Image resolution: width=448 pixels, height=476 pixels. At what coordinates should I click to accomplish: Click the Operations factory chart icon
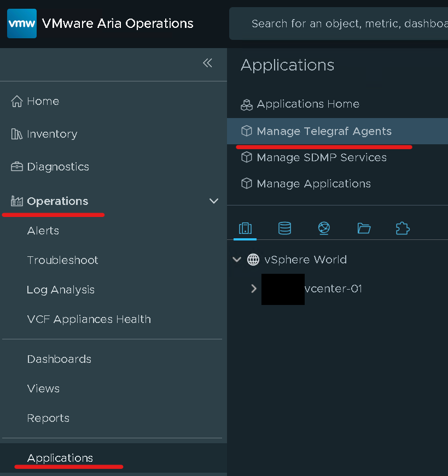pyautogui.click(x=17, y=201)
